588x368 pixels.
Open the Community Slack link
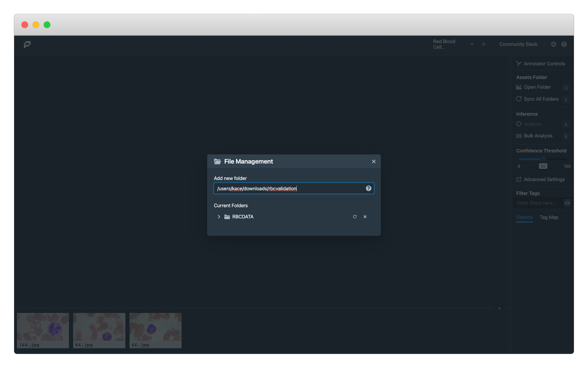518,44
